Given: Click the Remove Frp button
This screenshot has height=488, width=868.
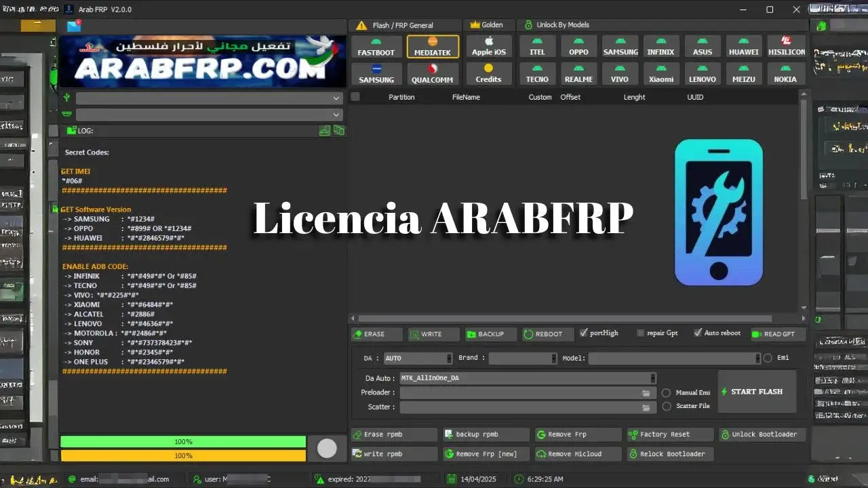Looking at the screenshot, I should 578,434.
